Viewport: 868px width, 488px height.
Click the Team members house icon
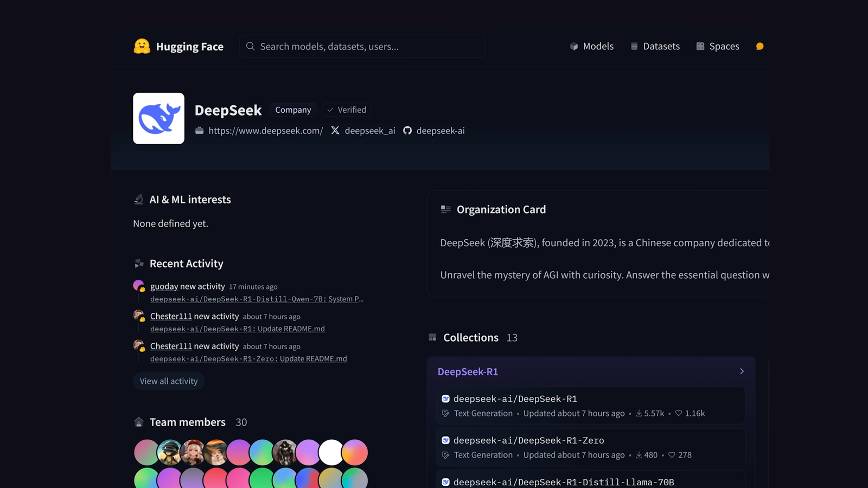pyautogui.click(x=139, y=422)
